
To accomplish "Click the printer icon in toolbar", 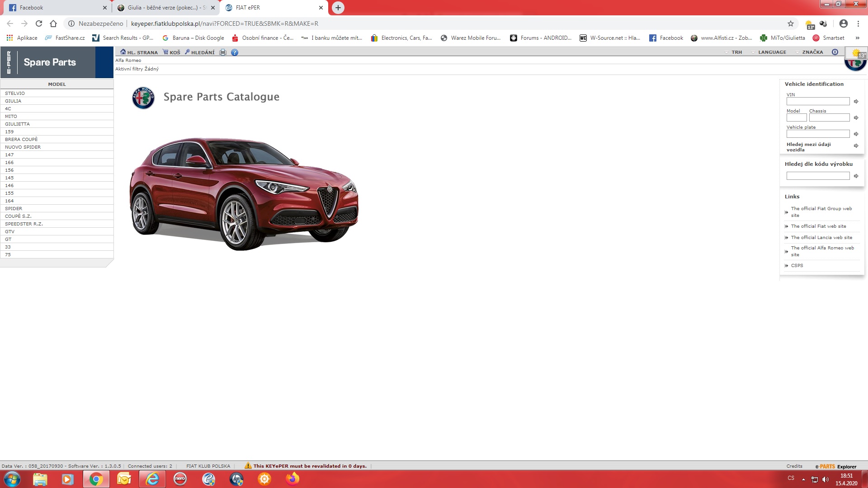I will [x=223, y=52].
